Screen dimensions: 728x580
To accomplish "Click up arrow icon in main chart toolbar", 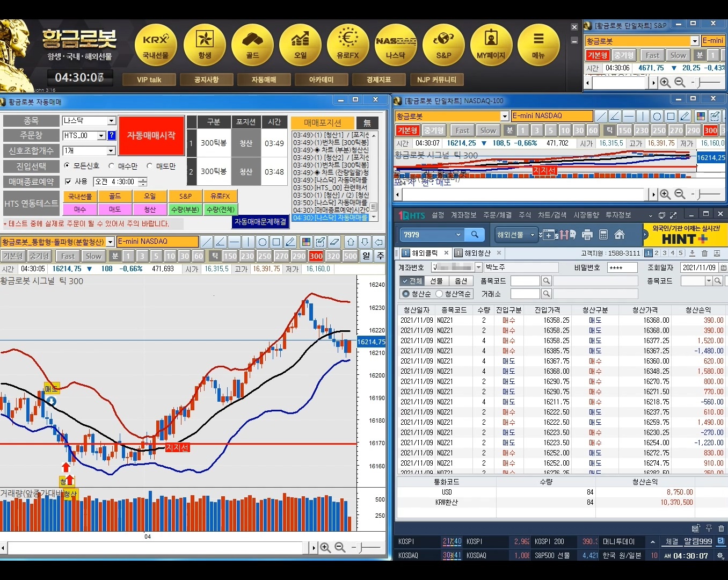I will (x=351, y=242).
